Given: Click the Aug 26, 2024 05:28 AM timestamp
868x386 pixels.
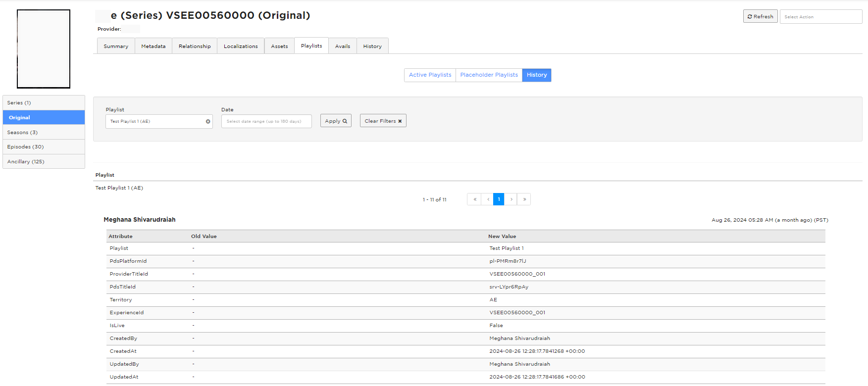Looking at the screenshot, I should pos(770,220).
